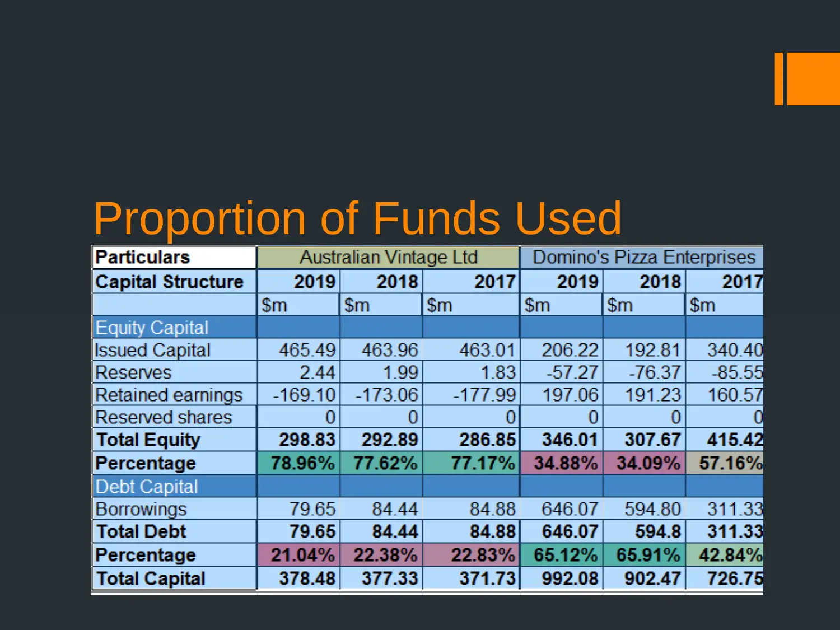Screen dimensions: 840x630
Task: Select the equity percentage cell 34.09%
Action: 645,463
